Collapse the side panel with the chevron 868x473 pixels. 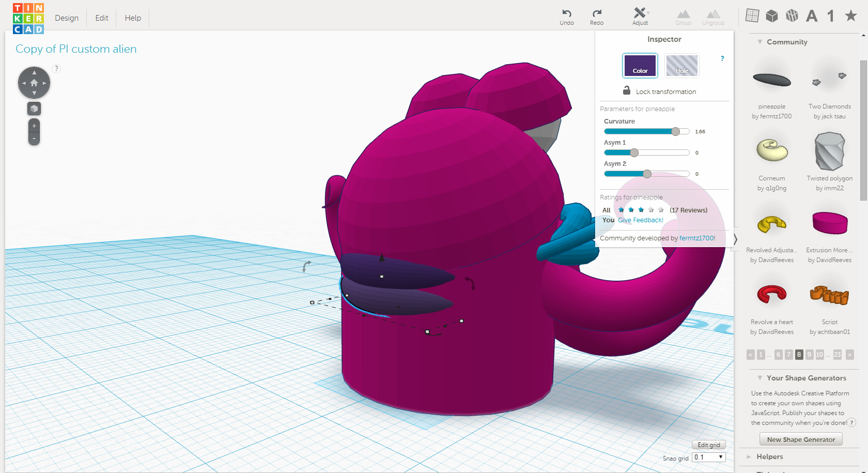point(735,239)
